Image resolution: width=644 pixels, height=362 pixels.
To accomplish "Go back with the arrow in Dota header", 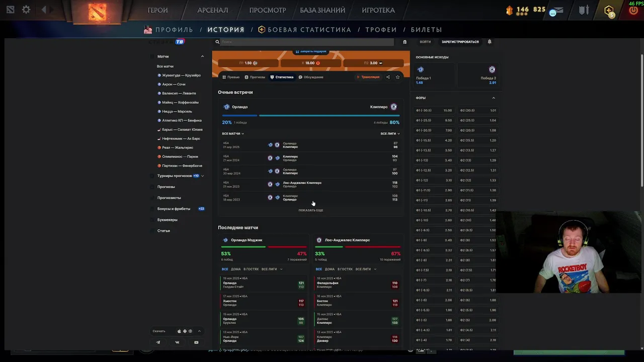I will click(44, 10).
